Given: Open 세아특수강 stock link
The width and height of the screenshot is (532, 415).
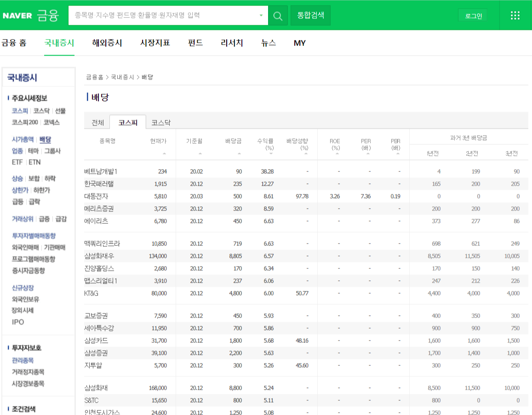Looking at the screenshot, I should tap(99, 328).
